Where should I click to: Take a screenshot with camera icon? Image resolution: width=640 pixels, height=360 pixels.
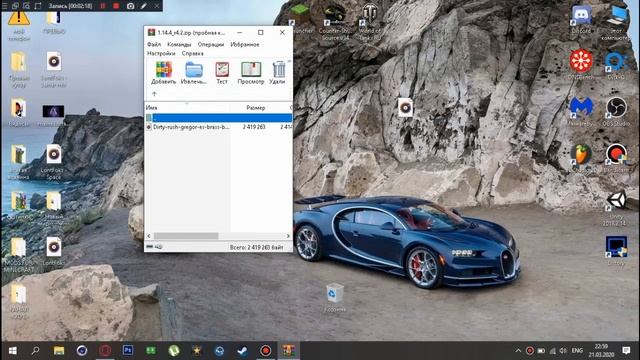(x=131, y=6)
